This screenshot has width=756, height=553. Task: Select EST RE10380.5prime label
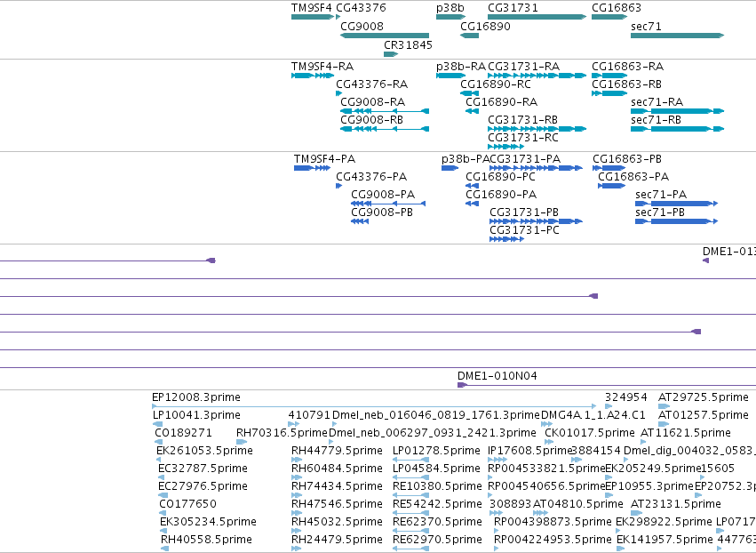[x=437, y=486]
